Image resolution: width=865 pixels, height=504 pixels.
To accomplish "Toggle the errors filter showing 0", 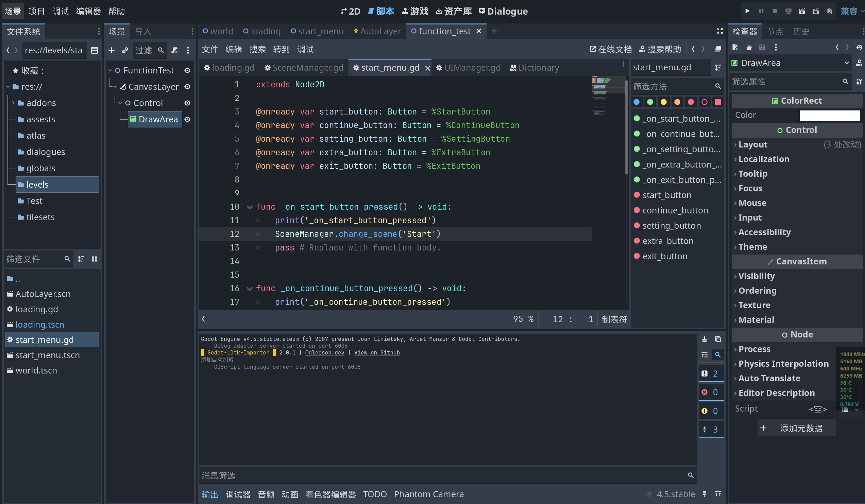I will point(711,392).
